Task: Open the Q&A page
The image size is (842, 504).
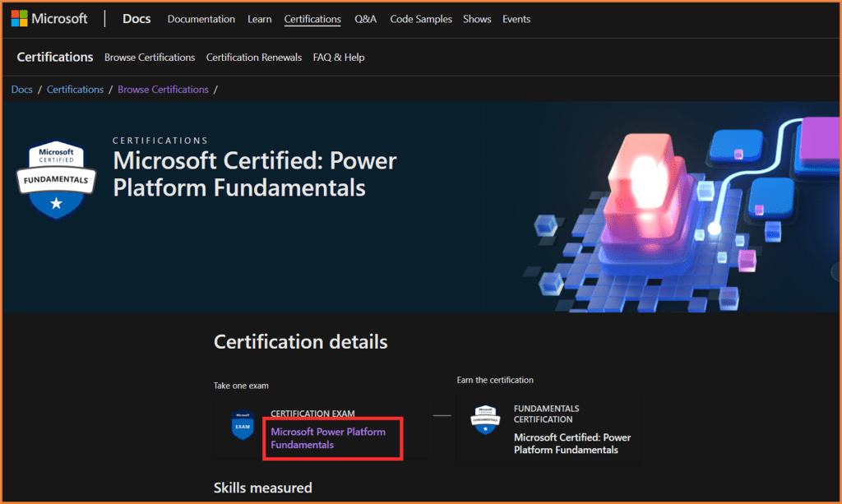Action: [x=366, y=19]
